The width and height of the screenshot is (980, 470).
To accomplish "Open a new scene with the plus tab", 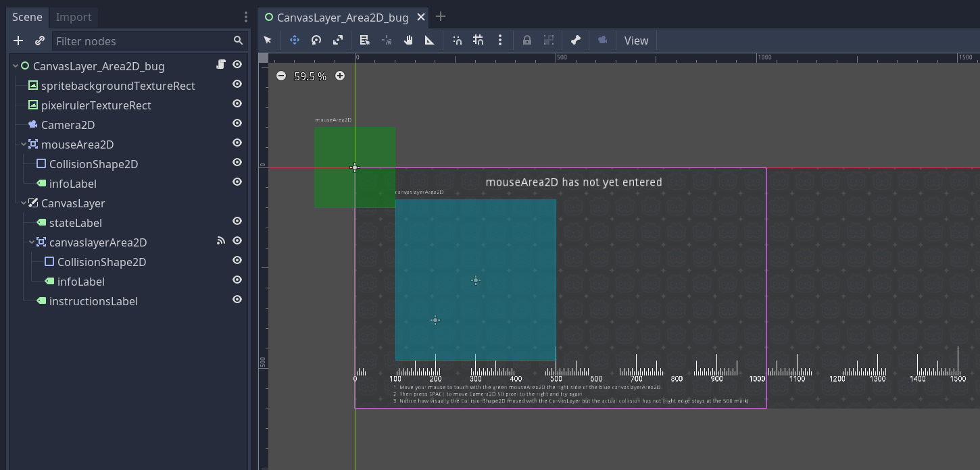I will tap(440, 16).
